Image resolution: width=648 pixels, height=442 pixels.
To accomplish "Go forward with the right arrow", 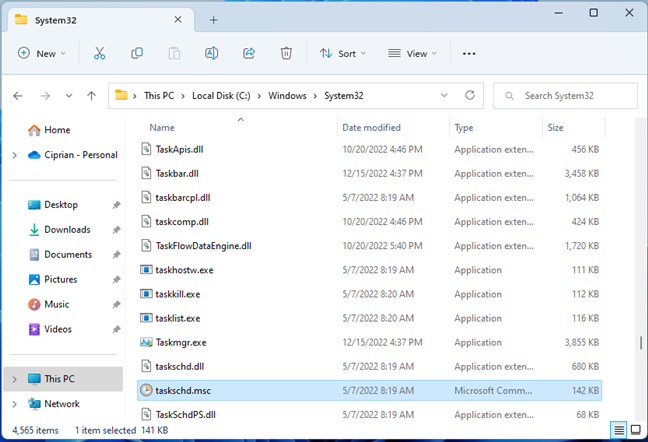I will [45, 96].
